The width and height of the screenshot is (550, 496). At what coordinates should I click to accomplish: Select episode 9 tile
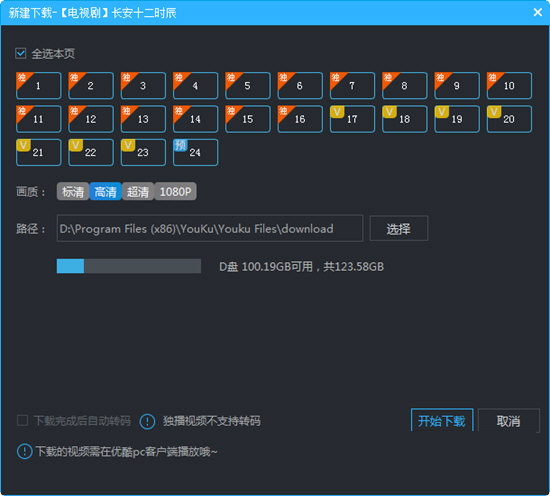pos(457,86)
